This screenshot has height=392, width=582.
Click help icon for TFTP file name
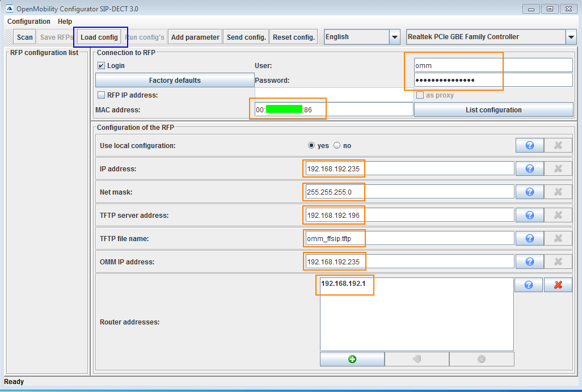tap(529, 238)
